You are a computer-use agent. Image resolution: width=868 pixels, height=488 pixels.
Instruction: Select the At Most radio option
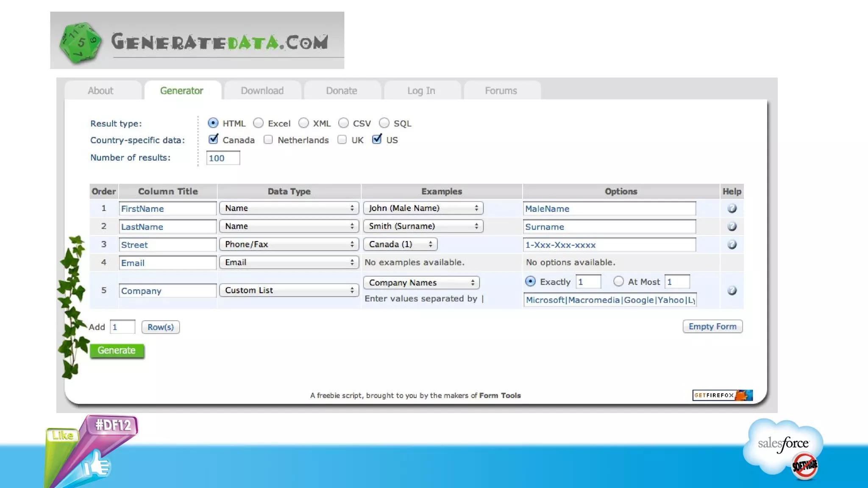click(618, 281)
